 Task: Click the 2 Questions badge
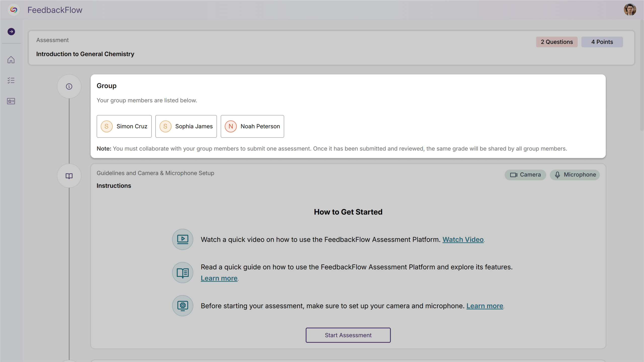tap(556, 42)
